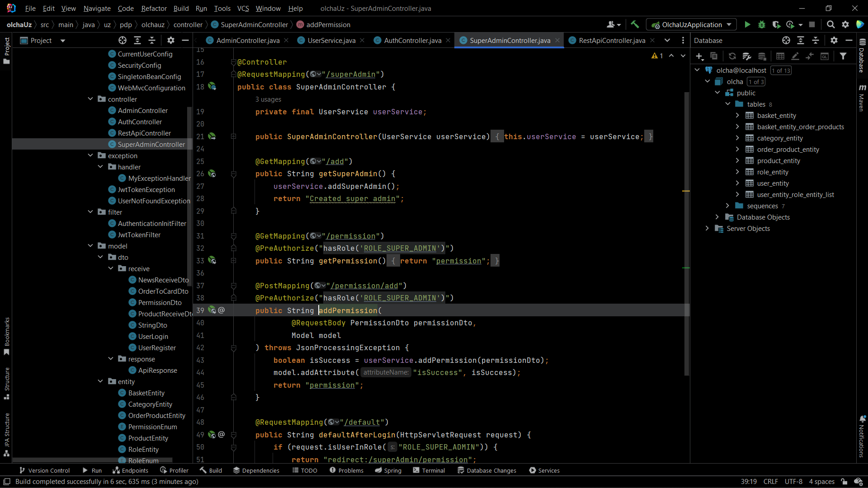
Task: Click the UTF-8 encoding status bar item
Action: coord(793,481)
